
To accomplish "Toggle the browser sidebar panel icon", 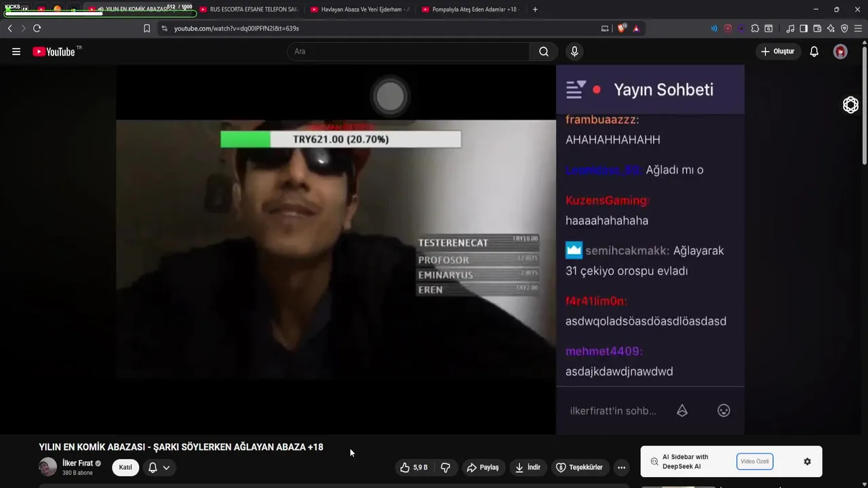I will 804,28.
